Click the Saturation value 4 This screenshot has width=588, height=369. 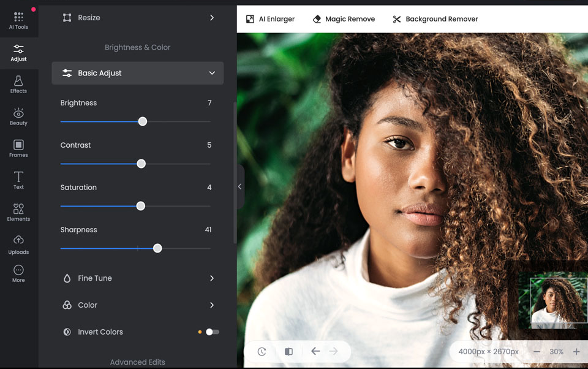click(209, 188)
